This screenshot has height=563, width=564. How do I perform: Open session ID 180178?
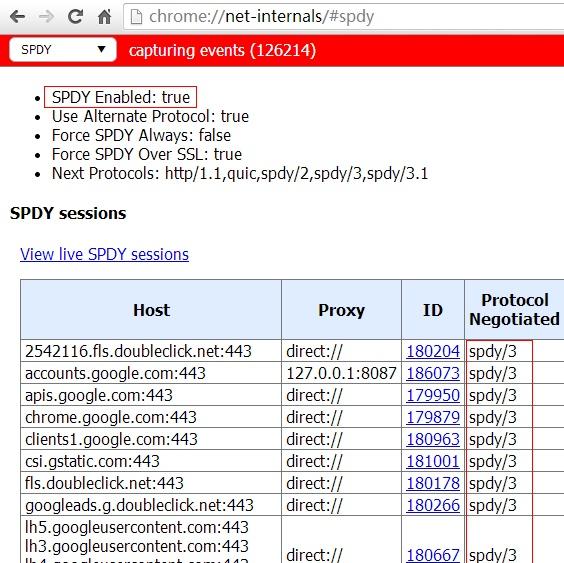click(433, 483)
